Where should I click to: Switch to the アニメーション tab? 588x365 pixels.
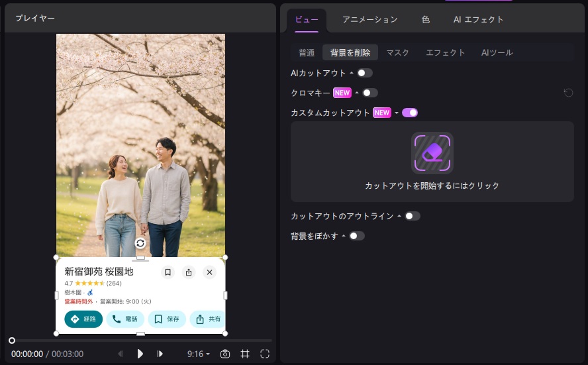pyautogui.click(x=369, y=20)
